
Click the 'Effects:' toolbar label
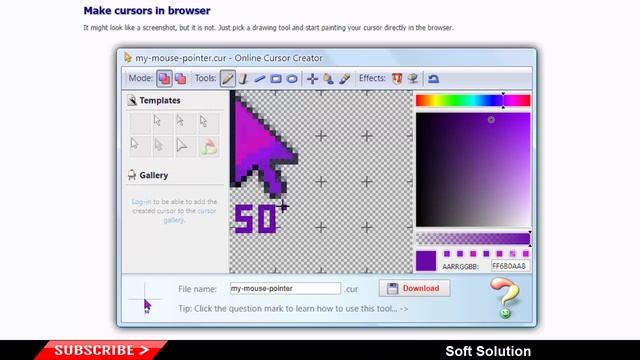pyautogui.click(x=372, y=78)
